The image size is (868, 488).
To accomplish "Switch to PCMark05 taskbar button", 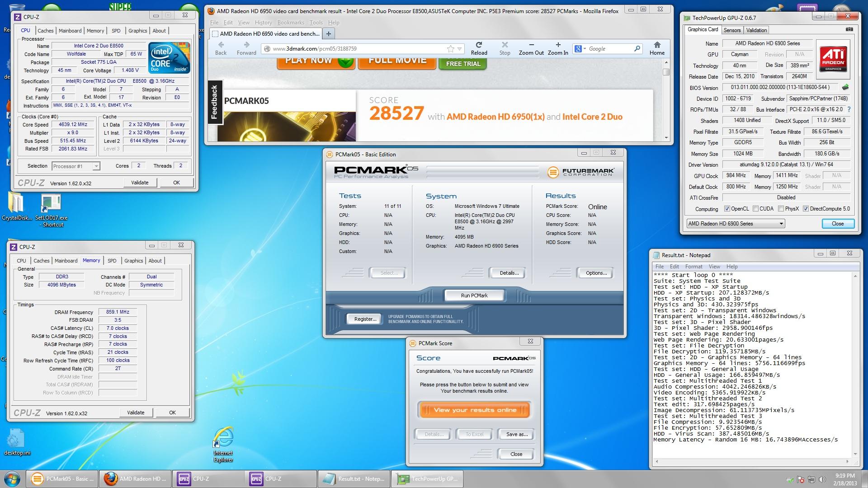I will click(62, 479).
